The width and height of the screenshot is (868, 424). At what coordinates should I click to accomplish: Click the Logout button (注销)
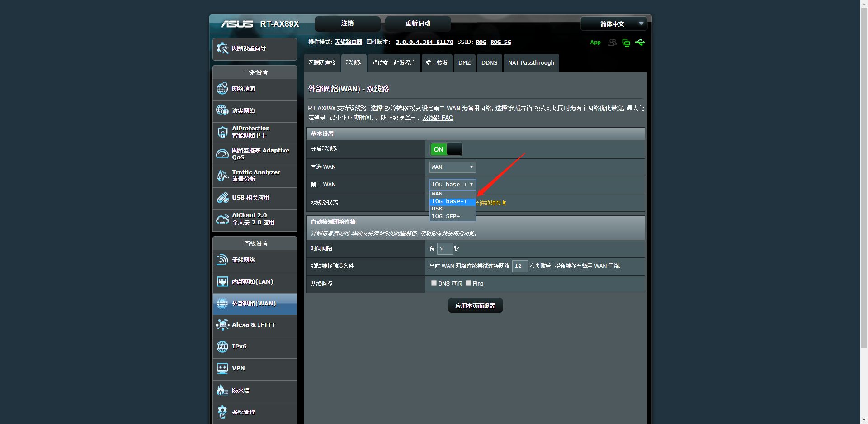coord(347,24)
